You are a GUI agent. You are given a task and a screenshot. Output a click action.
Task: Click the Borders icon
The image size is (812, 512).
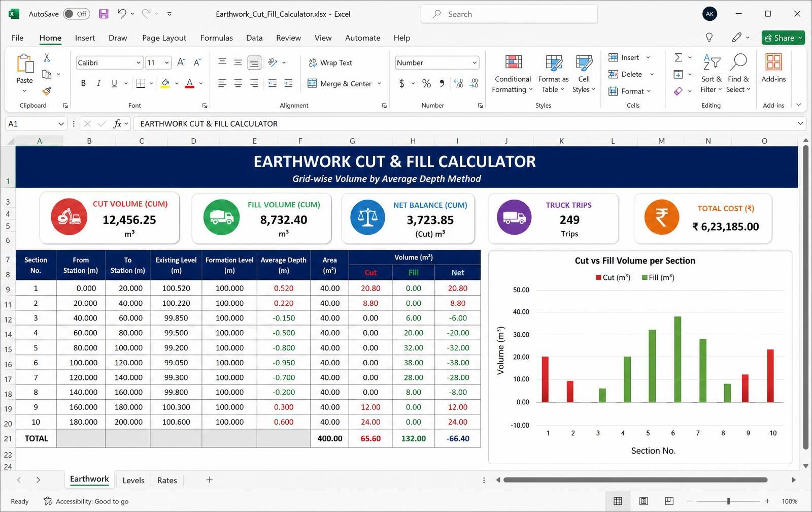[x=141, y=83]
